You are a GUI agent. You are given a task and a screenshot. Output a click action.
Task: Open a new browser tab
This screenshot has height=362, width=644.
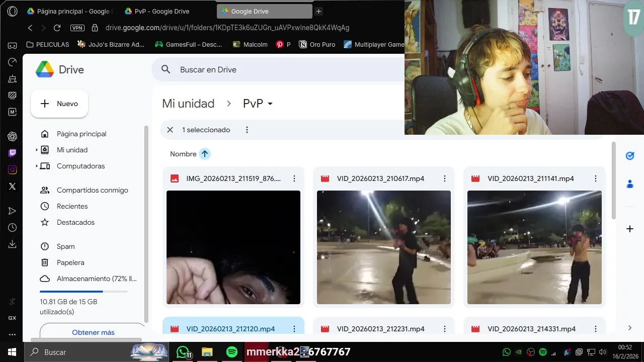coord(318,11)
